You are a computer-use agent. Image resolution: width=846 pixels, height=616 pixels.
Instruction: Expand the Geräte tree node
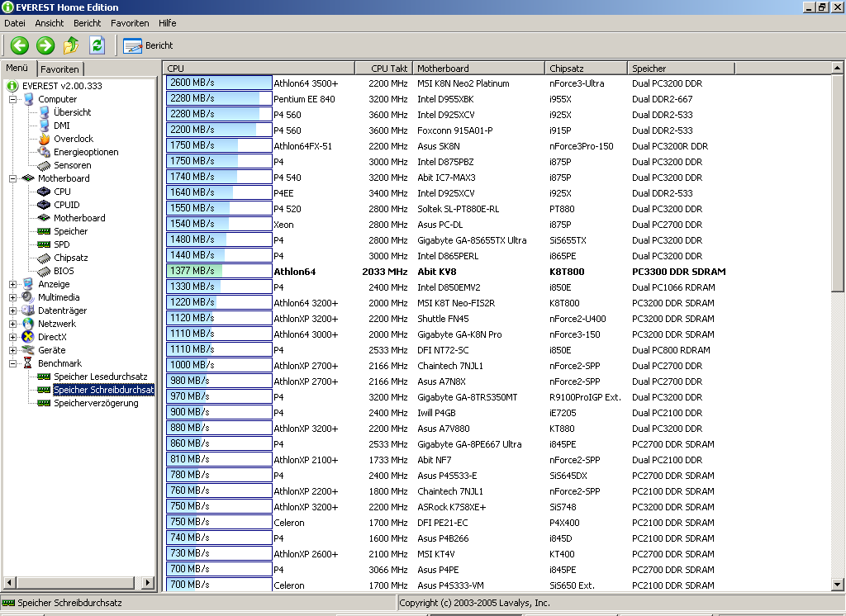point(12,350)
